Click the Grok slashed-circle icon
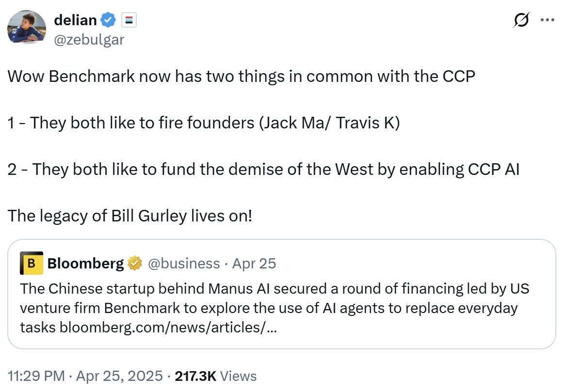The width and height of the screenshot is (567, 392). point(521,20)
